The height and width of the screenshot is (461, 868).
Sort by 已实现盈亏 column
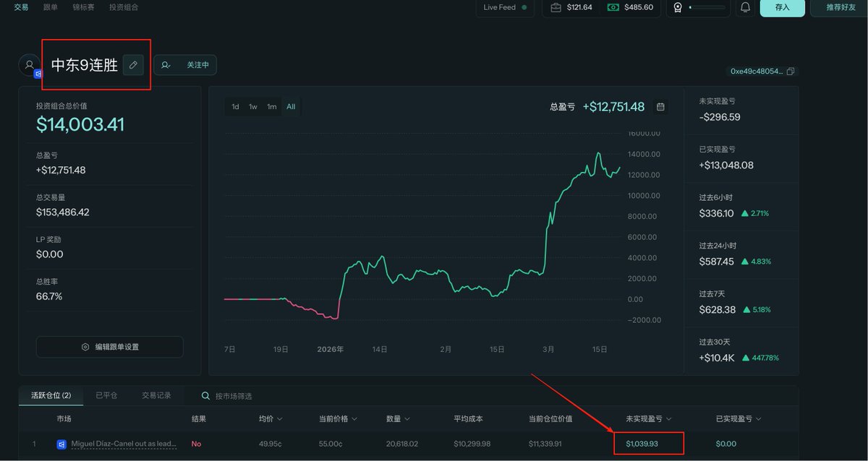[x=739, y=419]
